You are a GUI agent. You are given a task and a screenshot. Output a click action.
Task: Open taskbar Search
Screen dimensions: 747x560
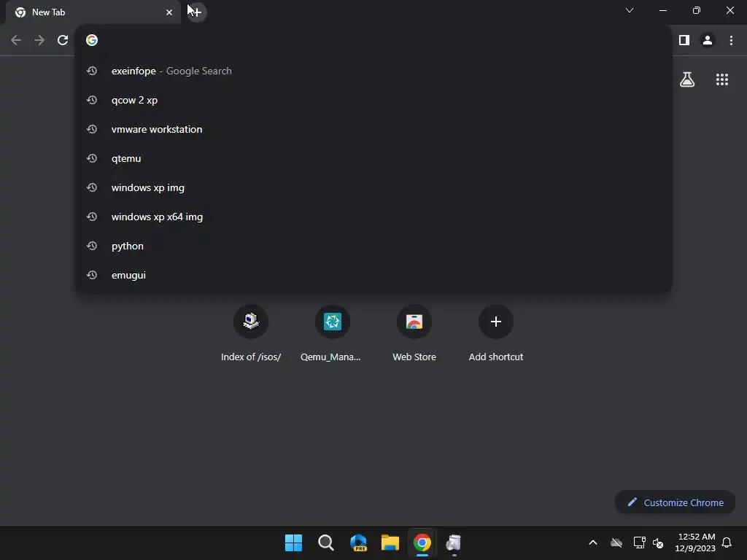(x=326, y=542)
